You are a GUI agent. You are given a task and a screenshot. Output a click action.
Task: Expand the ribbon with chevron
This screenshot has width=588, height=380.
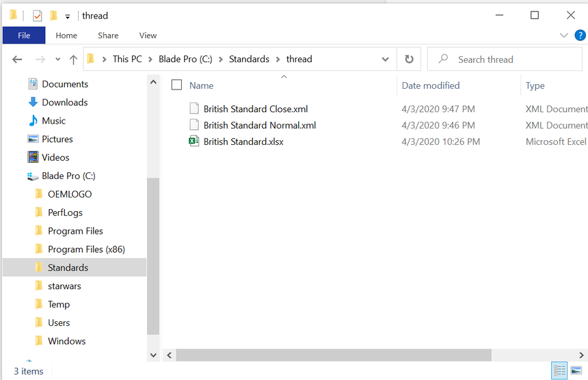coord(563,36)
